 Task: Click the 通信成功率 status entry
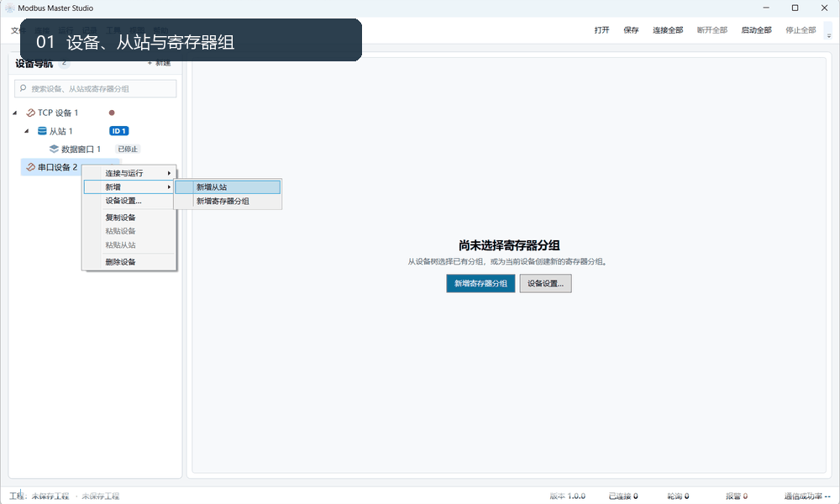807,496
